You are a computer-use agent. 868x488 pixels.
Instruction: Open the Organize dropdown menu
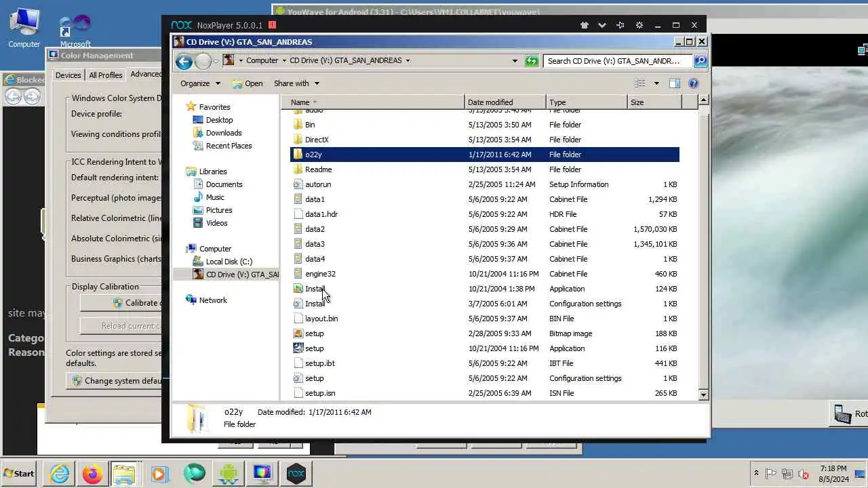[x=200, y=83]
